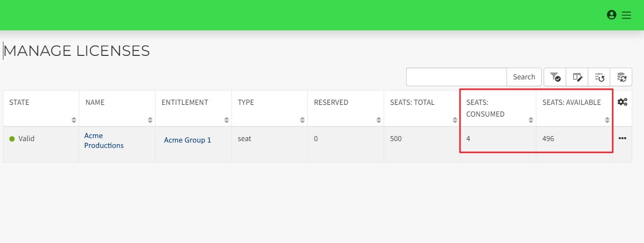Open the Acme Group 1 entitlement link
The image size is (644, 243).
tap(187, 140)
